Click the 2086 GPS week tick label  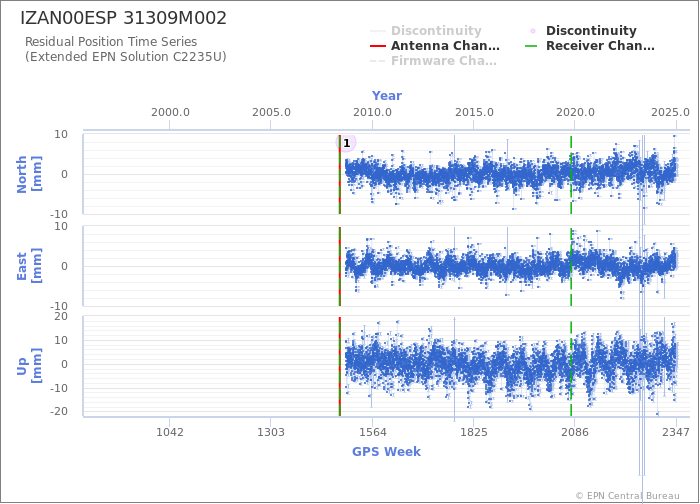(x=575, y=432)
